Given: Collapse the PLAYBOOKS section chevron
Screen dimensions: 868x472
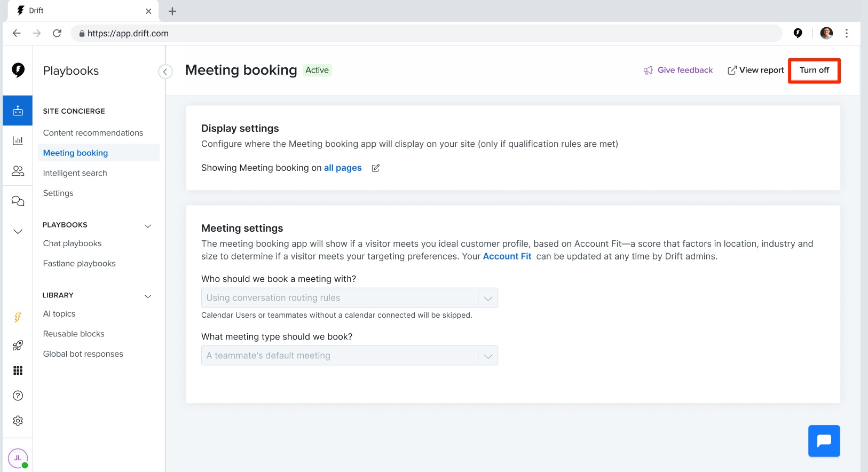Looking at the screenshot, I should (x=148, y=226).
